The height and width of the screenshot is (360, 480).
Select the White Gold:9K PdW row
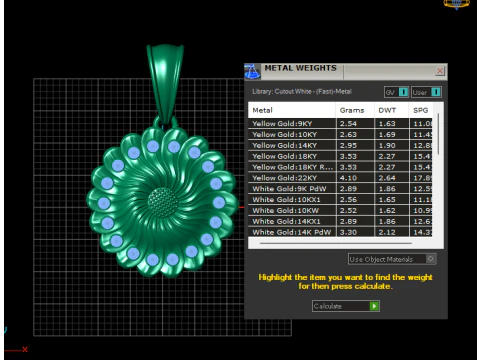pyautogui.click(x=340, y=189)
